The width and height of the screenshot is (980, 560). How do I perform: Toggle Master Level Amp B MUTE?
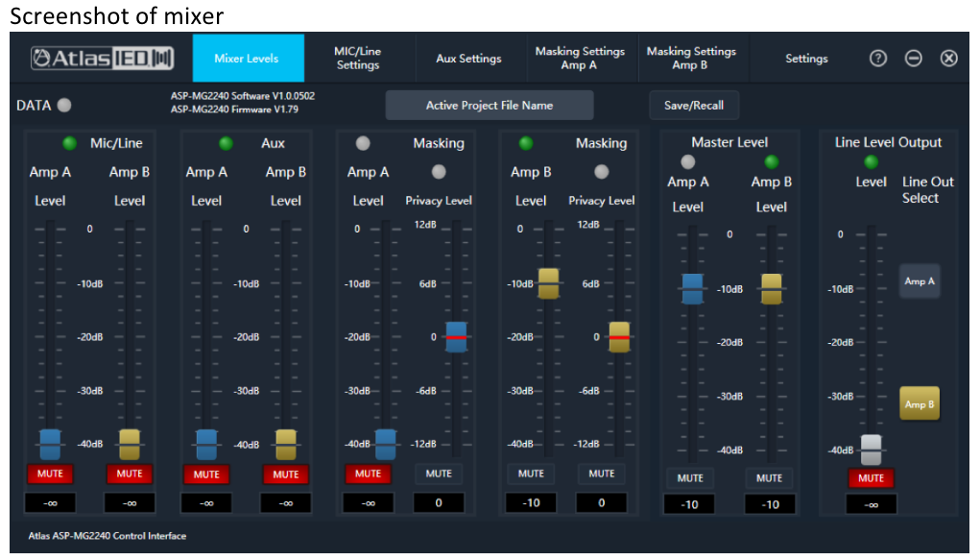(x=770, y=477)
